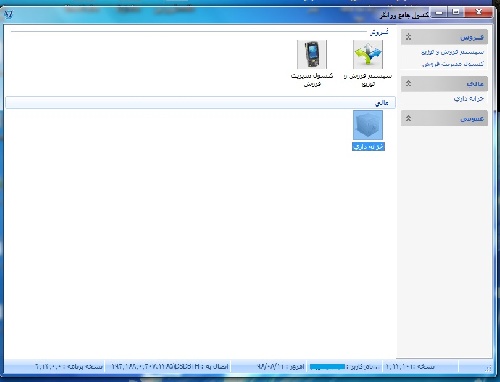Click the 'اتصال به' connection address in status bar
This screenshot has width=500, height=382.
170,367
